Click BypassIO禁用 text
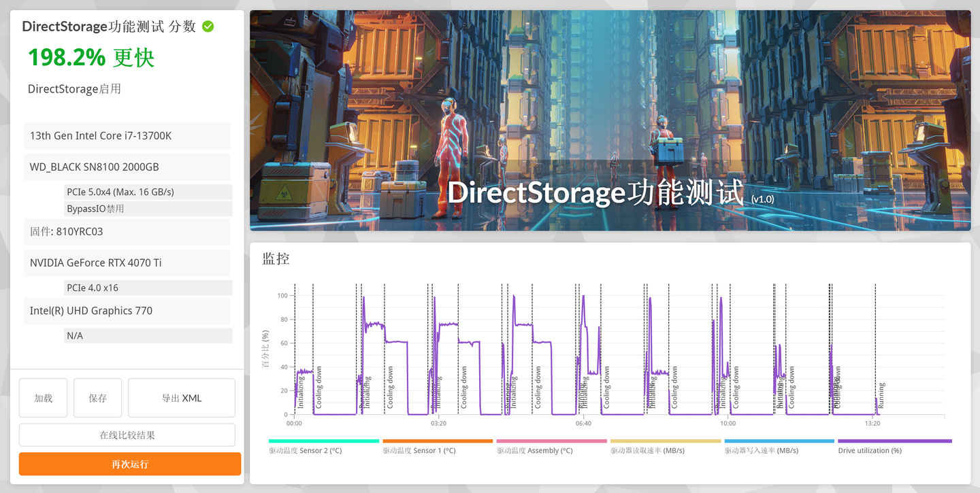Viewport: 980px width, 493px height. tap(95, 209)
